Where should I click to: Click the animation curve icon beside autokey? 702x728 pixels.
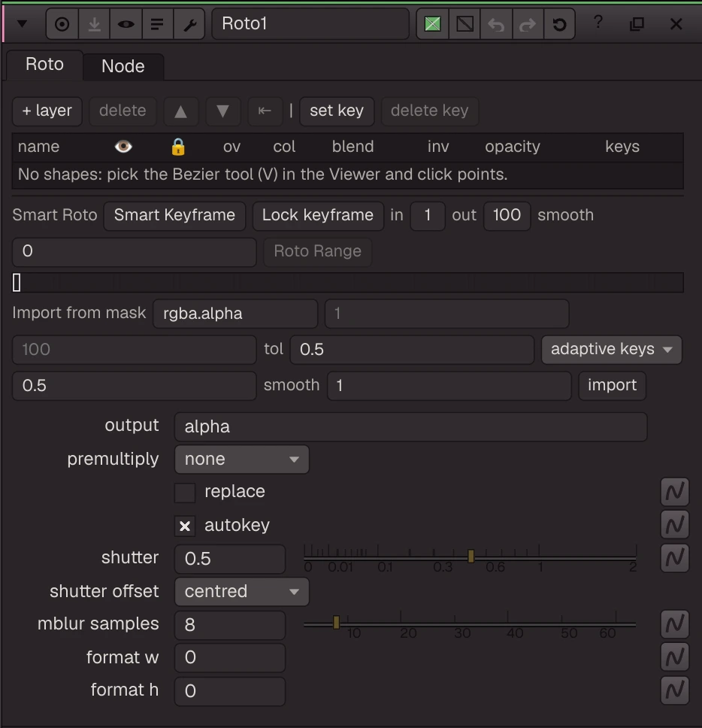coord(675,525)
